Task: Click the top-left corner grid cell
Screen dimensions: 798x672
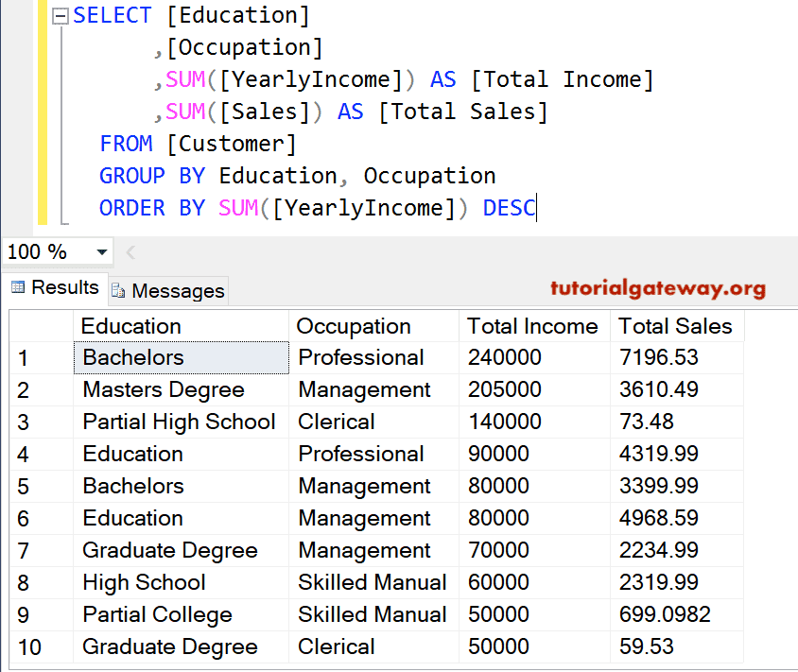Action: point(40,326)
